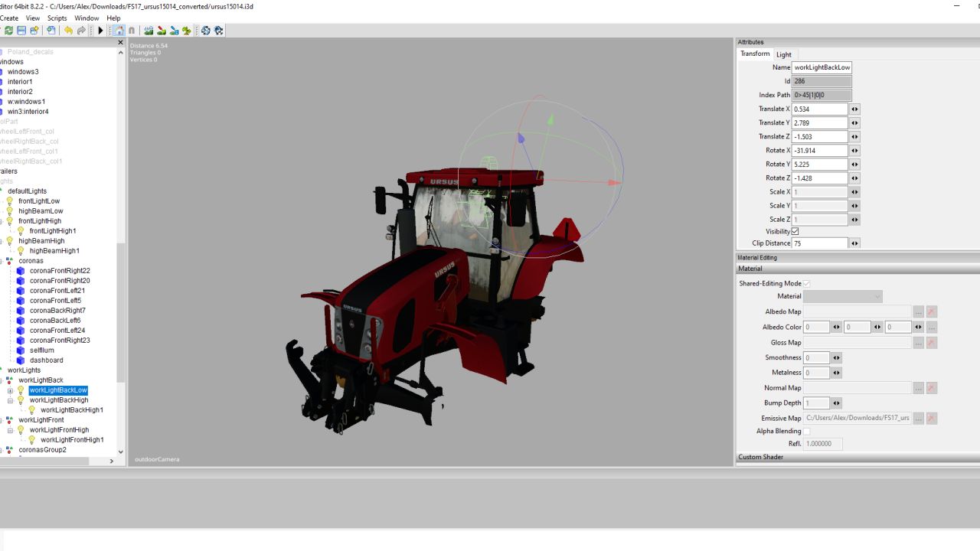Screen dimensions: 980x551
Task: Toggle the magnet snapping icon
Action: 132,31
